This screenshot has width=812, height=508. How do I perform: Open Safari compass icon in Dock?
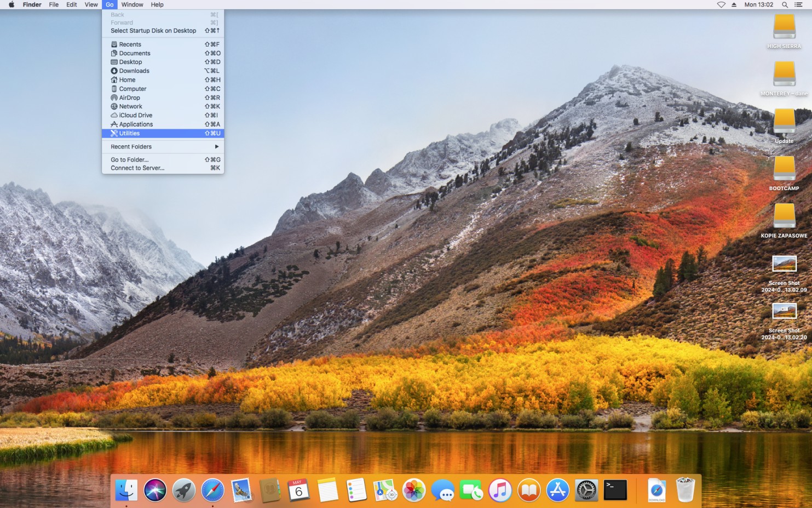[212, 490]
